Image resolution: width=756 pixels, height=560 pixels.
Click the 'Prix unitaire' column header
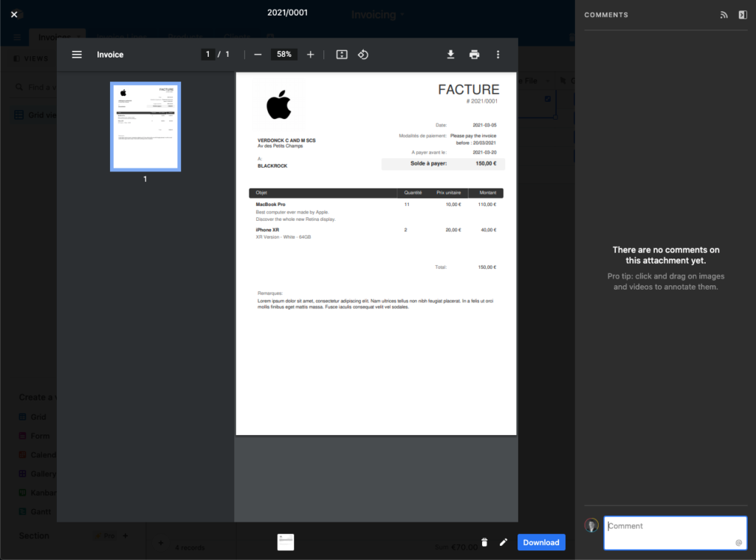[448, 193]
